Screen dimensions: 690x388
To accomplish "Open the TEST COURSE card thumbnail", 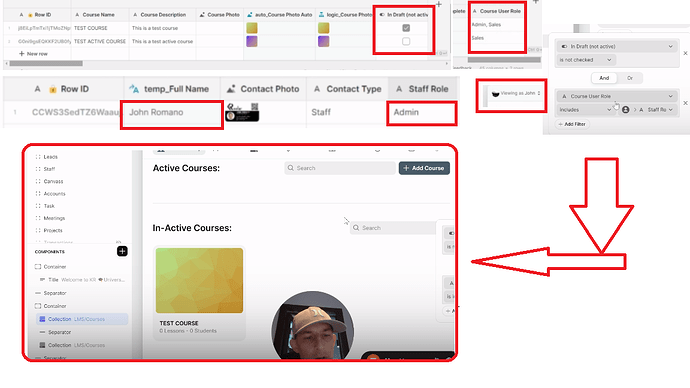I will click(x=199, y=281).
